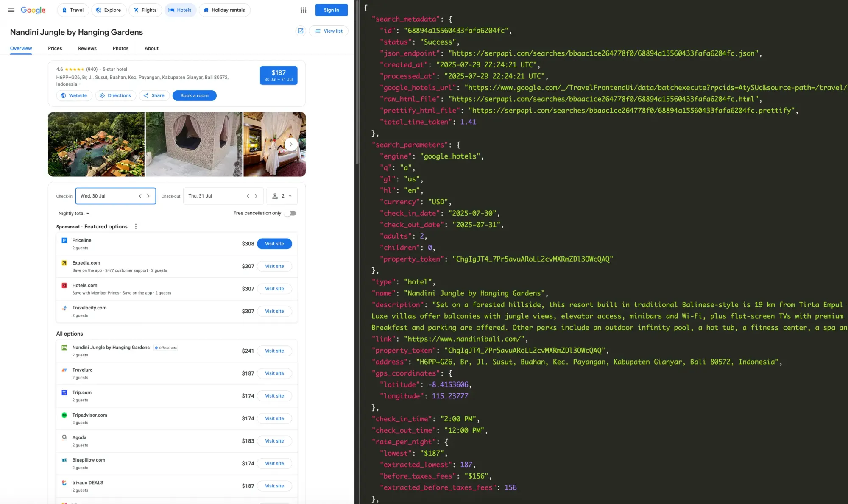Visit site for trivago DEALS
Viewport: 848px width, 504px height.
pos(274,486)
